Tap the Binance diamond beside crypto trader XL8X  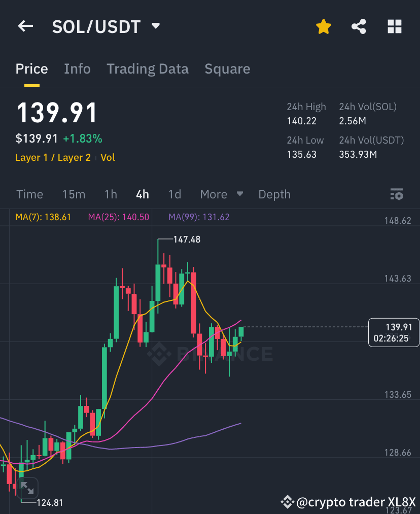[x=288, y=502]
